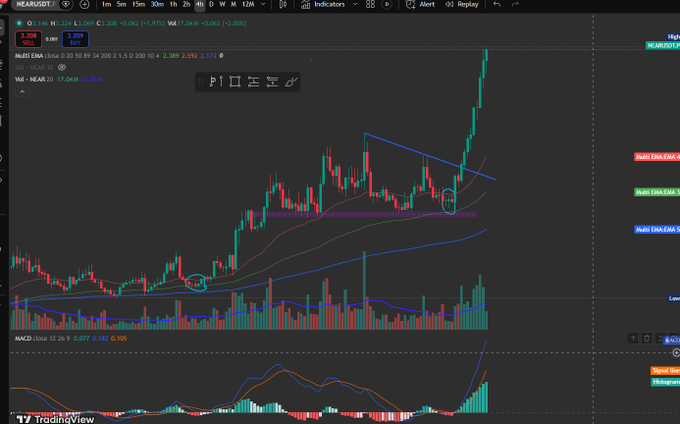Image resolution: width=680 pixels, height=424 pixels.
Task: Select the brush icon in floating toolbar
Action: point(291,82)
